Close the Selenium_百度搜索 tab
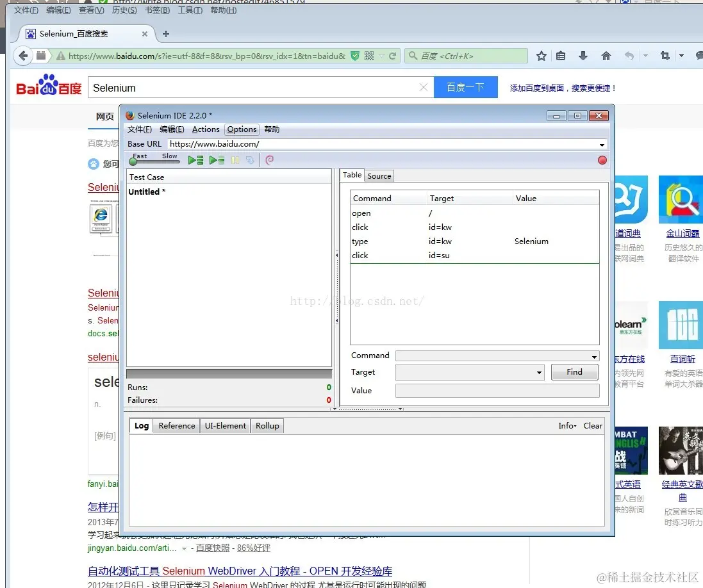 pos(144,34)
